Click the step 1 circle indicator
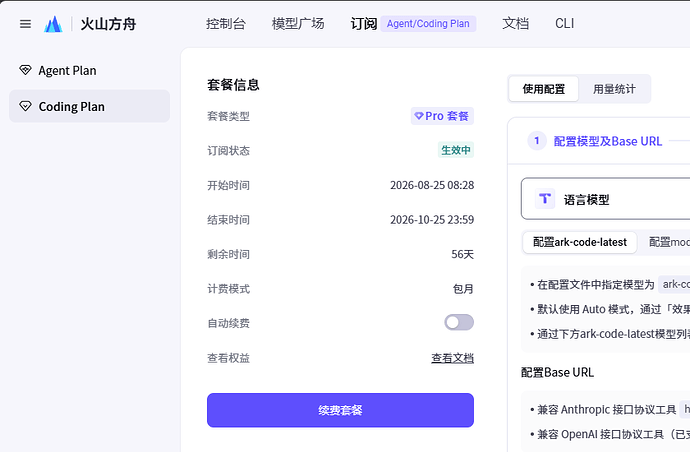The height and width of the screenshot is (452, 690). [537, 141]
